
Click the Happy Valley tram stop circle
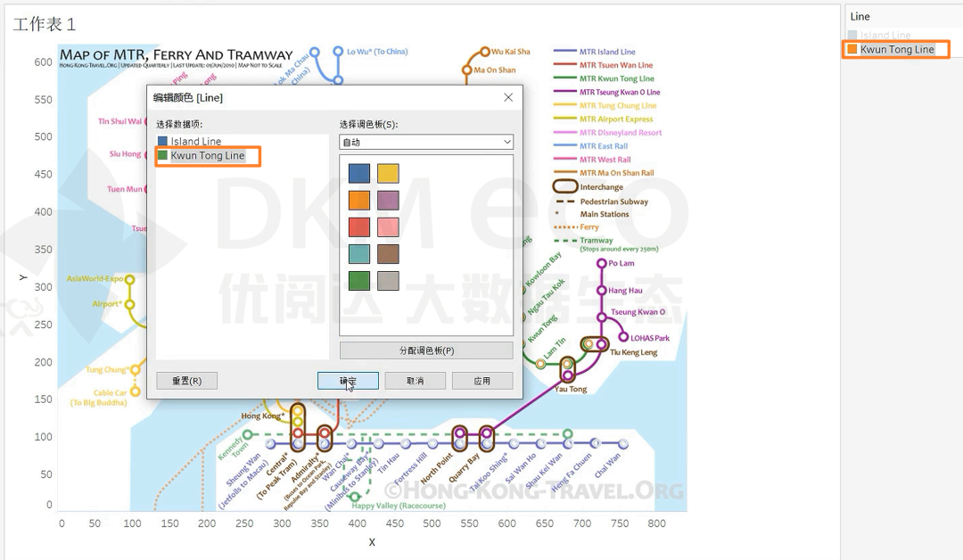(354, 497)
